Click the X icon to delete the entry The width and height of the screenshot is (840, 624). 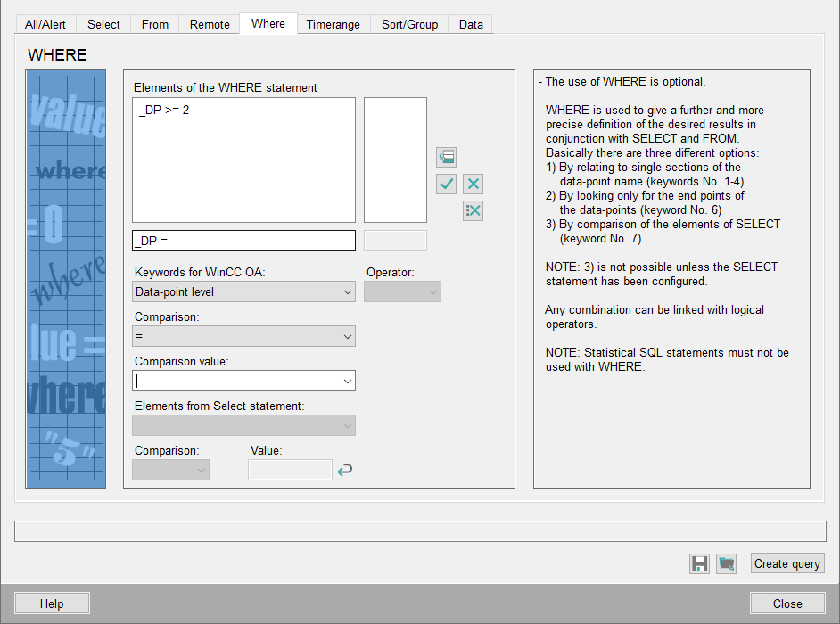(474, 185)
